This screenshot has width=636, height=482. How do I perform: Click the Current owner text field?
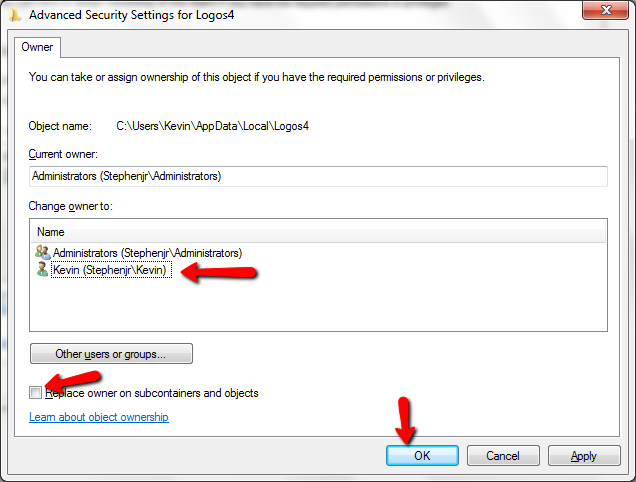coord(318,176)
